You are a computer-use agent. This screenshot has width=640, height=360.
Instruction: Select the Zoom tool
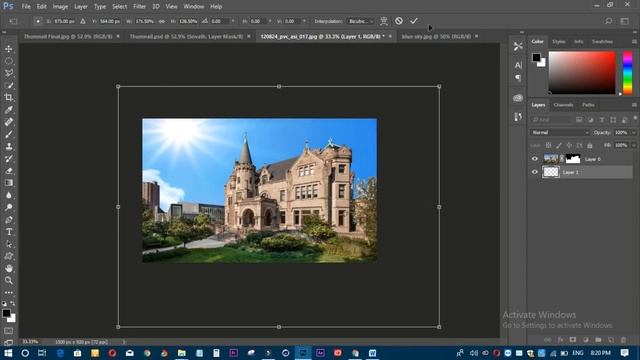(x=9, y=280)
